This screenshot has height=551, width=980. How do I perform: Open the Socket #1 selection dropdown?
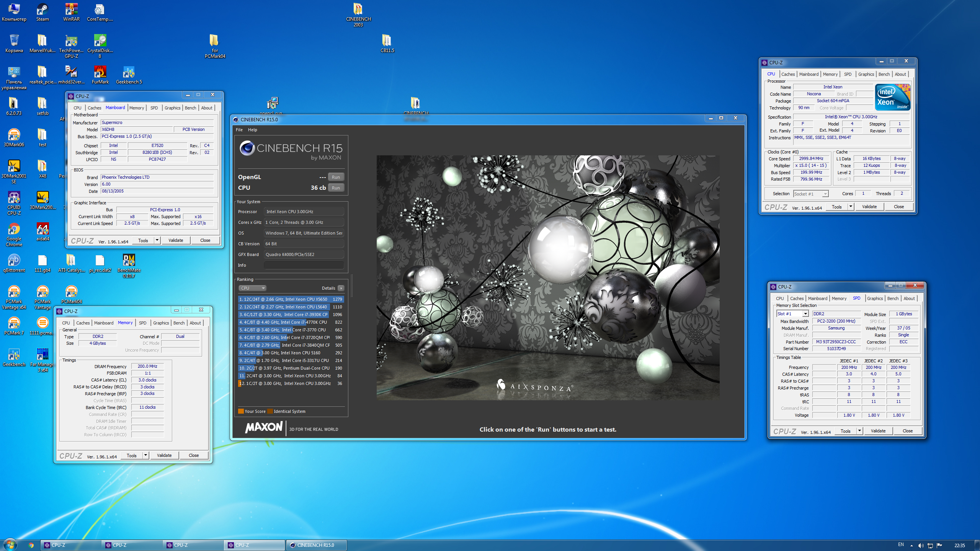[x=811, y=194]
